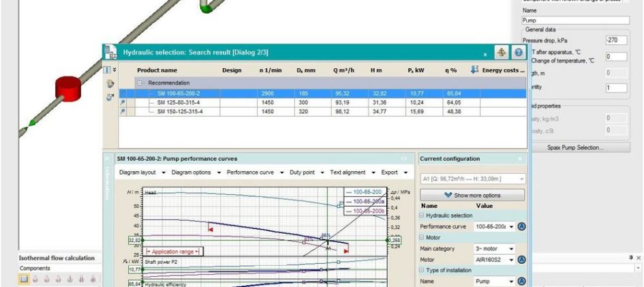Click the navigation icon beside help
Image resolution: width=644 pixels, height=287 pixels.
[502, 52]
